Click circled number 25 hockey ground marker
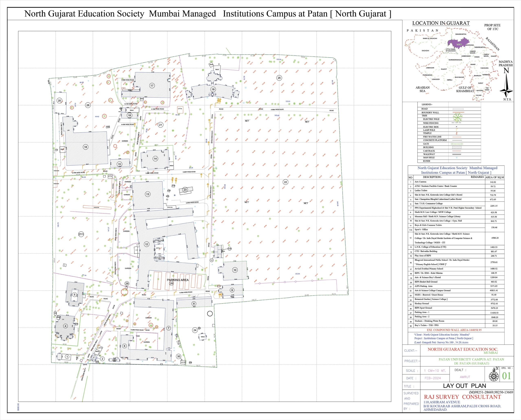 point(279,78)
